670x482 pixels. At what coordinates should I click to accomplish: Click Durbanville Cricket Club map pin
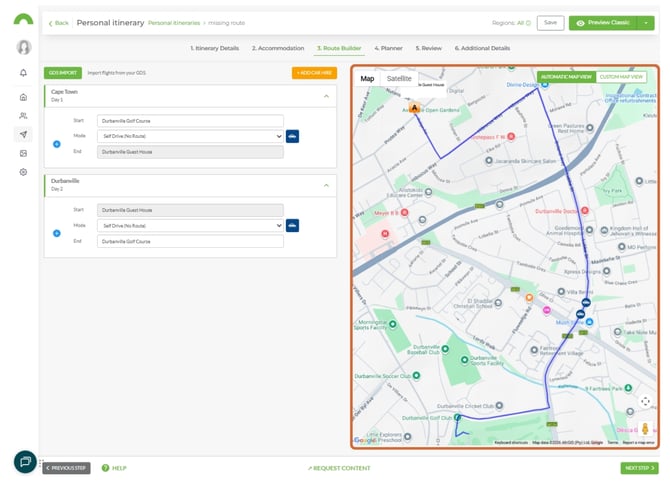coord(499,405)
